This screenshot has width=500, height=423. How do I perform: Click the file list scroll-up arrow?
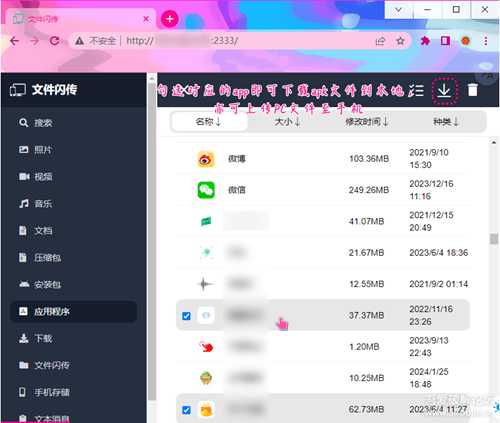pyautogui.click(x=494, y=143)
